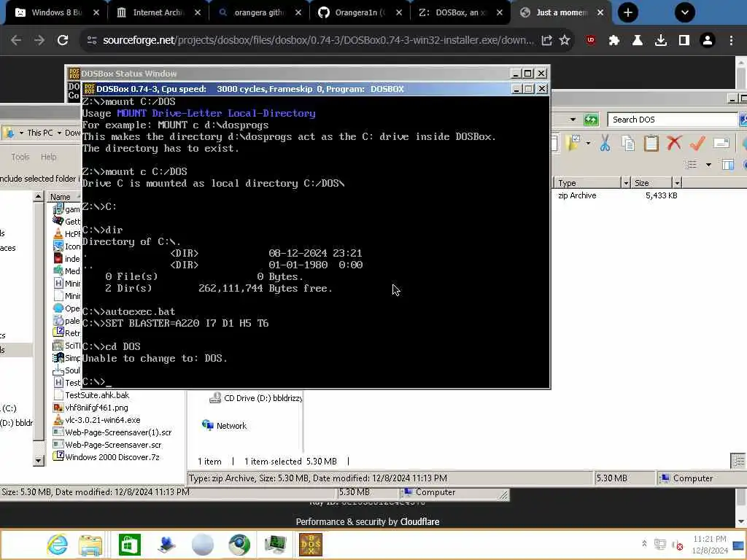
Task: Open the Type column filter dropdown
Action: tap(625, 183)
